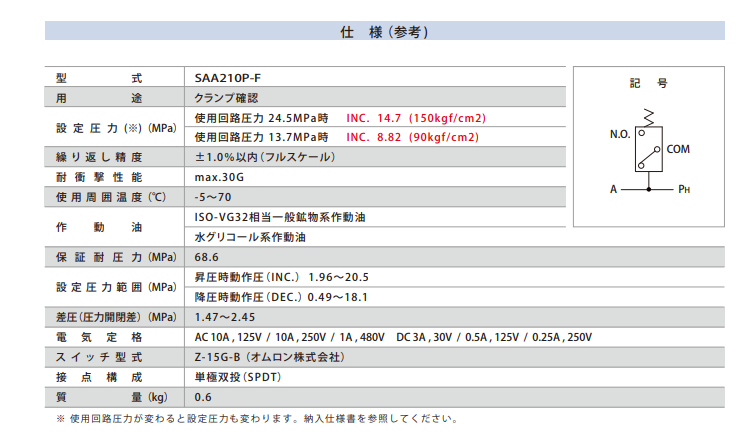Click the PH port label on the diagram
This screenshot has height=448, width=747.
[x=684, y=188]
